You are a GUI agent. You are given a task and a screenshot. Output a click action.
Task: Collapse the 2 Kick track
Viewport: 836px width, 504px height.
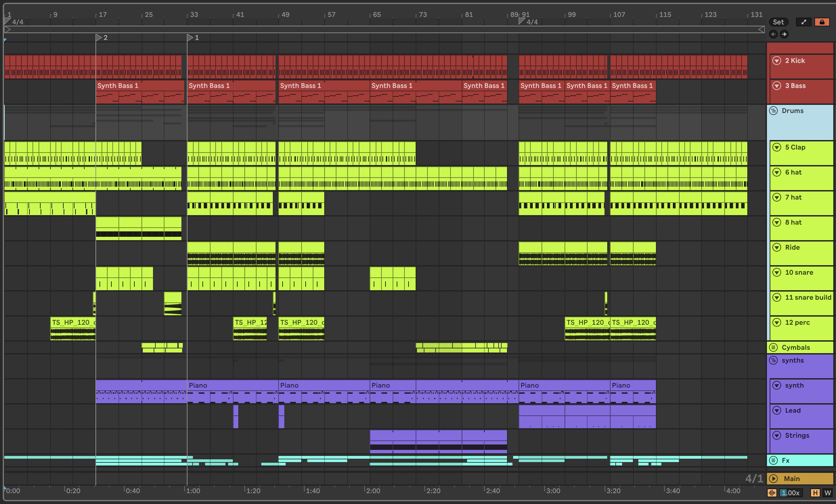coord(777,60)
